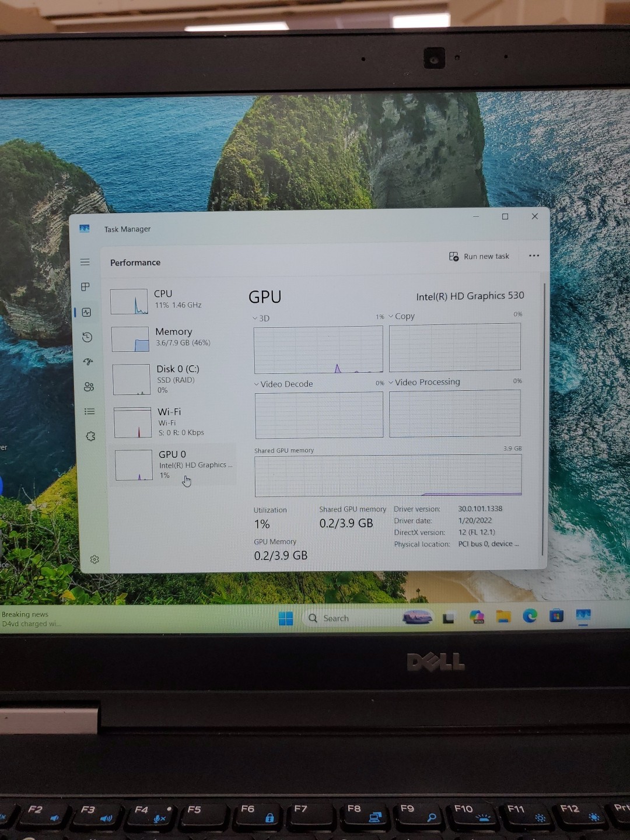Screen dimensions: 630x840
Task: Select the Disk 0 (C:) entry
Action: point(173,379)
